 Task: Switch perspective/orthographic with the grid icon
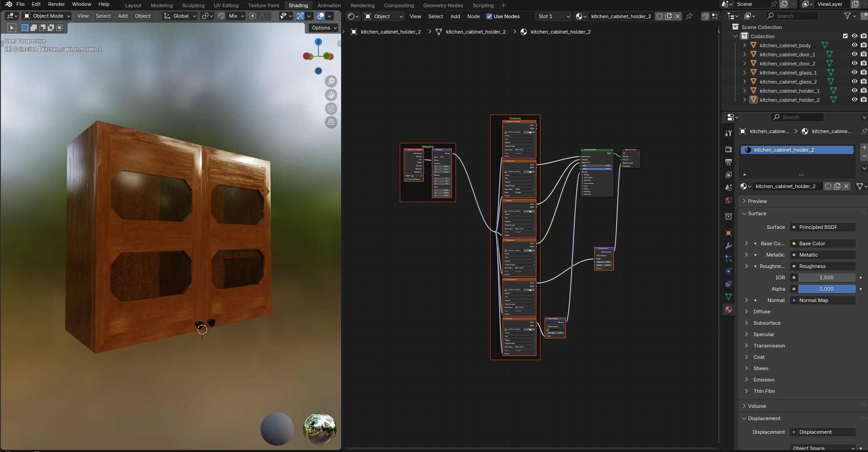point(331,122)
